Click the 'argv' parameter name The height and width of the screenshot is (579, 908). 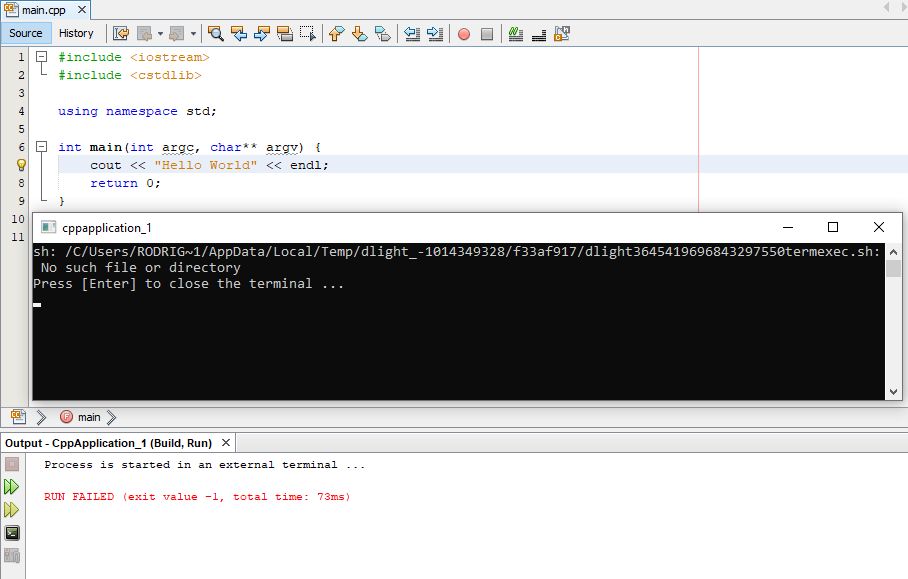point(281,147)
